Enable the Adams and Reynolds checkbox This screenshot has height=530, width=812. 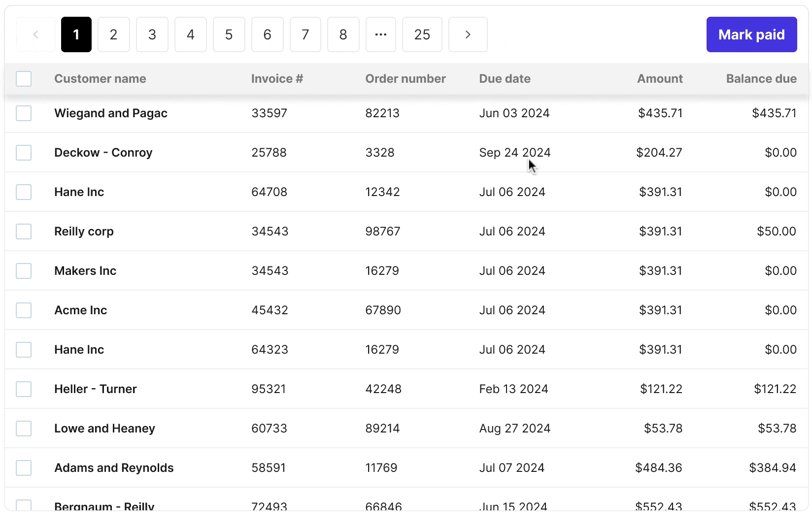click(24, 468)
